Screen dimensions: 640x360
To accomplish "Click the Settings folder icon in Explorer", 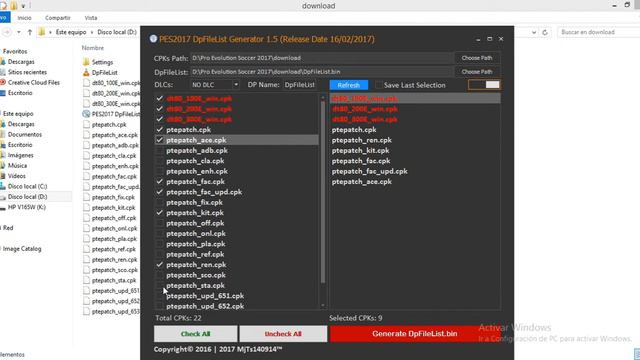I will [x=86, y=62].
